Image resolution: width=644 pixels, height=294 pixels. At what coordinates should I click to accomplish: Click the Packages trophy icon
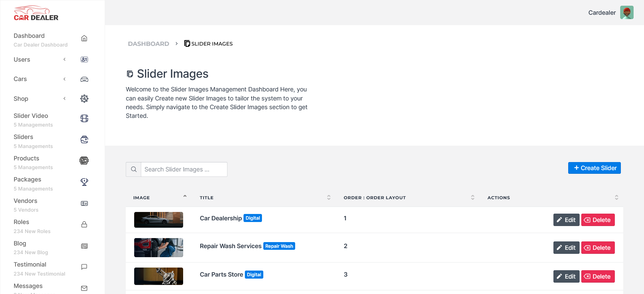[84, 182]
